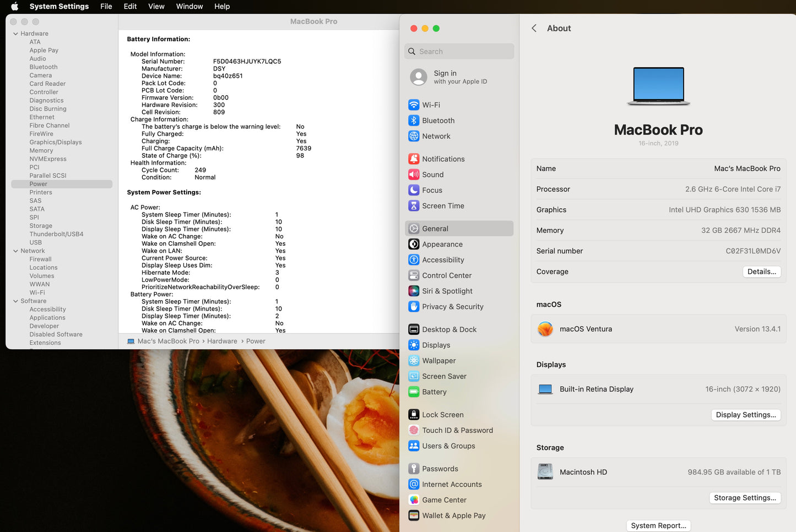Select the Touch ID & Password fingerprint icon
This screenshot has width=796, height=532.
tap(414, 431)
